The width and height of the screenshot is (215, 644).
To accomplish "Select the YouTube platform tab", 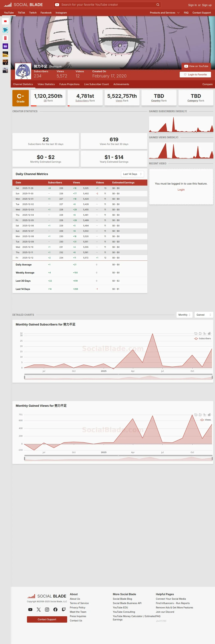I will [x=9, y=13].
